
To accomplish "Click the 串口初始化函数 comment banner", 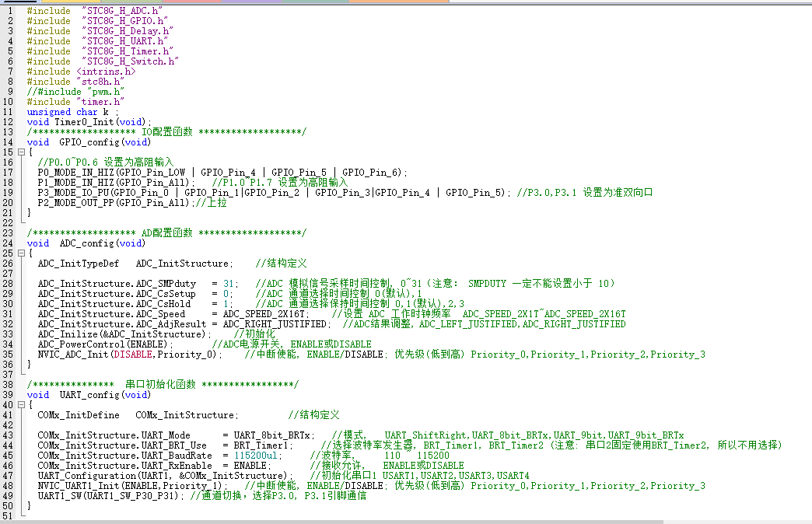I will coord(163,385).
